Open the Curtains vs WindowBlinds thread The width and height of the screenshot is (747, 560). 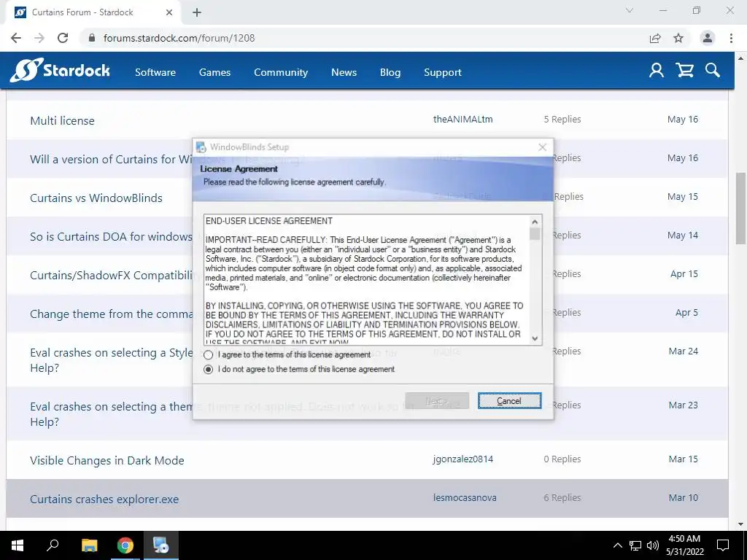(96, 198)
